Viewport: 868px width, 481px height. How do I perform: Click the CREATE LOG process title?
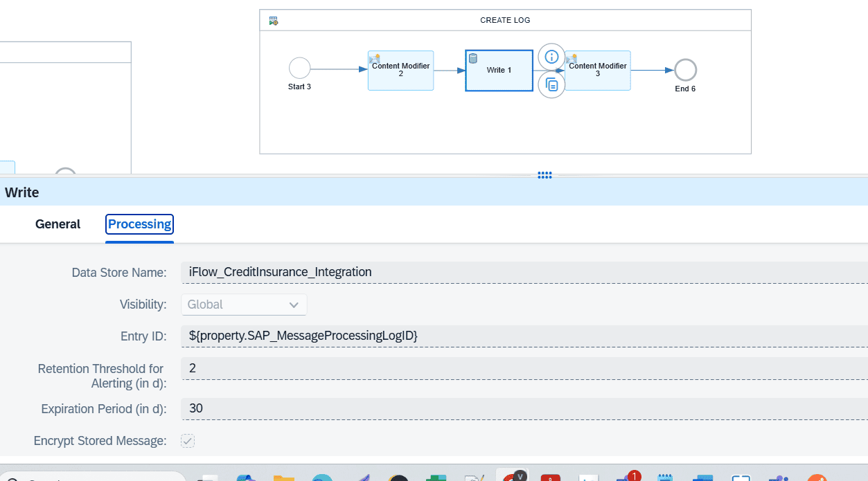[505, 21]
